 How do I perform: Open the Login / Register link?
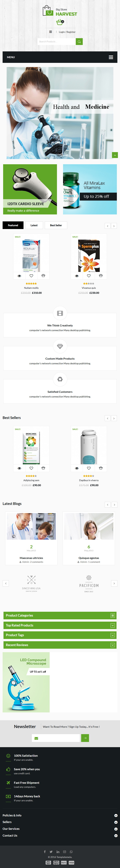(67, 32)
